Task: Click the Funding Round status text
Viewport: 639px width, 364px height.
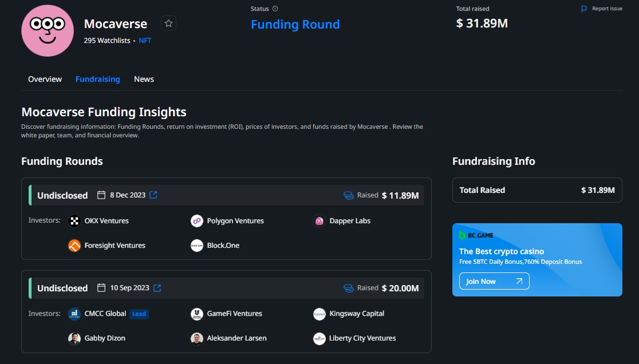Action: coord(295,25)
